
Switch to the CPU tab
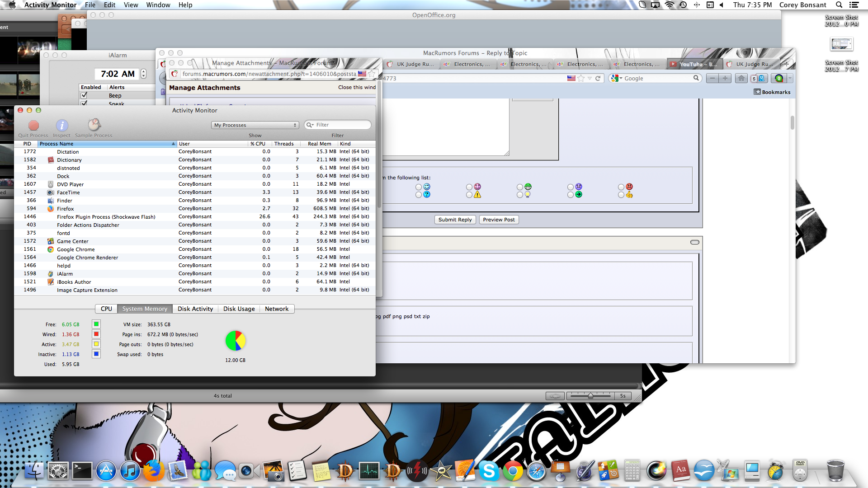tap(106, 309)
